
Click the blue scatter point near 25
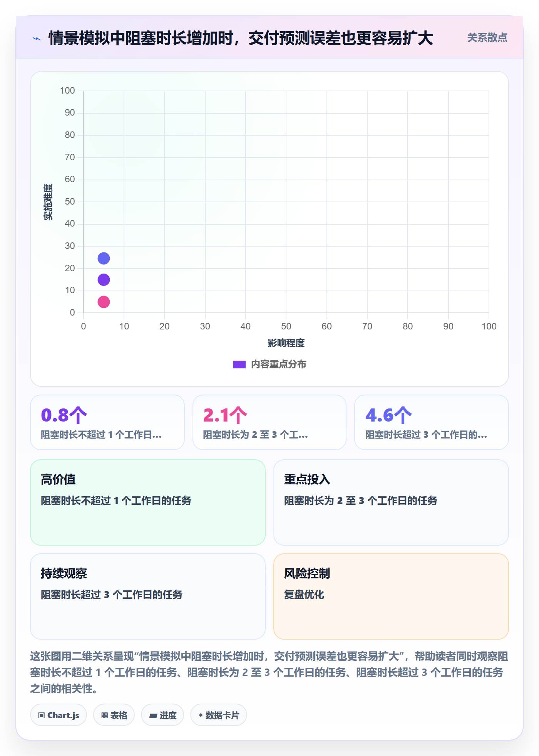click(x=104, y=258)
